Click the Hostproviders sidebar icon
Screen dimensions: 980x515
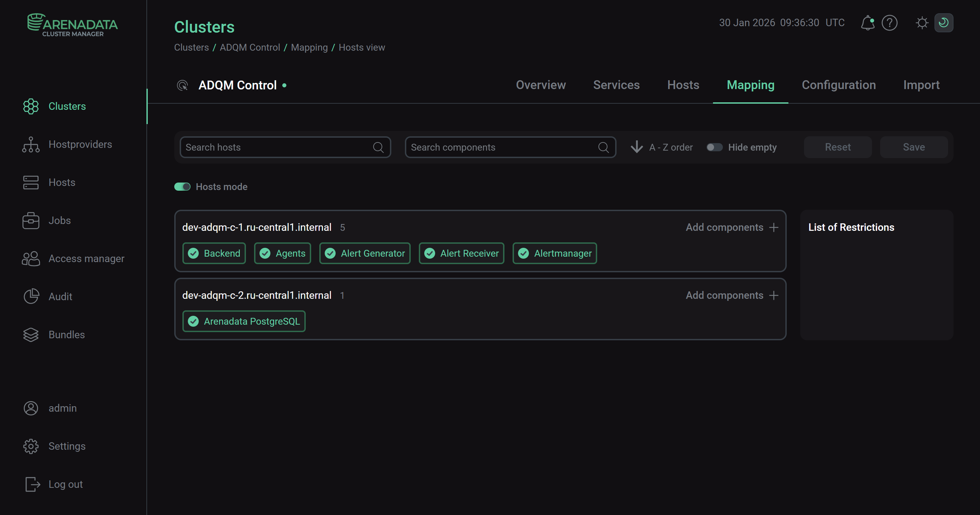click(x=31, y=144)
